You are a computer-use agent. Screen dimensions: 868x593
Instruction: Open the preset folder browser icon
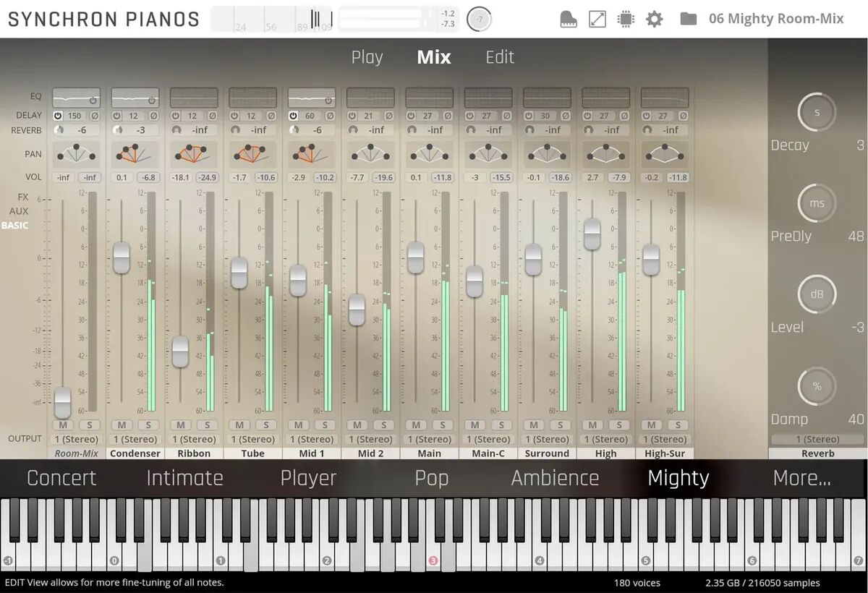pyautogui.click(x=688, y=20)
